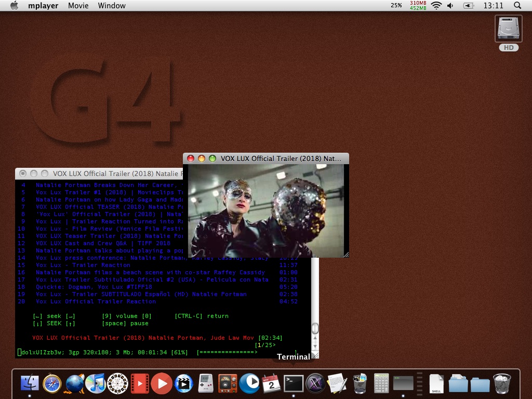Click the Terminal window resize corner
The width and height of the screenshot is (532, 399).
click(315, 355)
